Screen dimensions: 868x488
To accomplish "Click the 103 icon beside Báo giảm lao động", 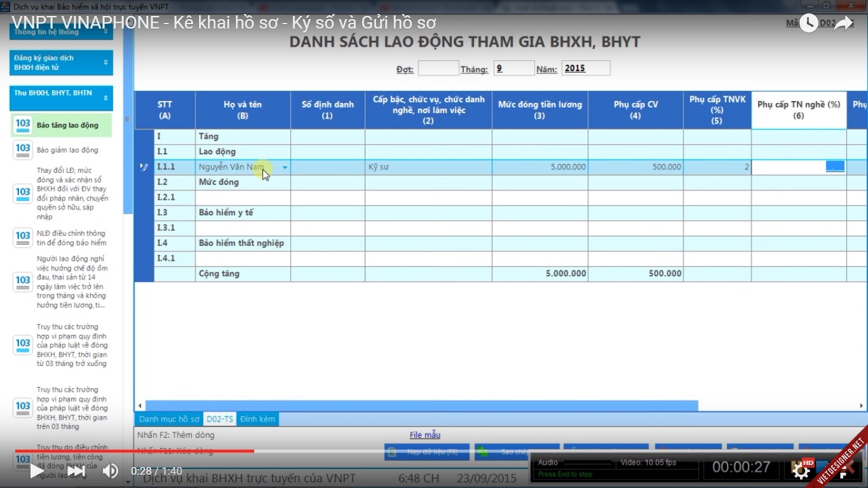I will (x=23, y=150).
